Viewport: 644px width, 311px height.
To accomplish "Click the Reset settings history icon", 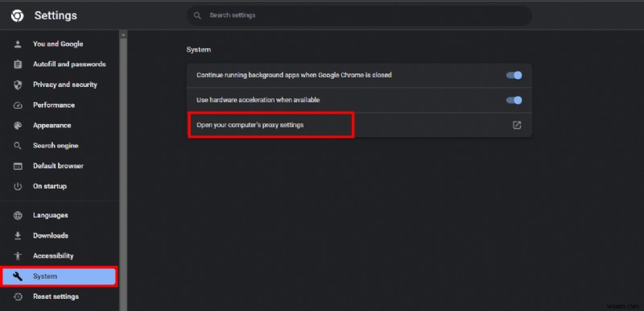I will (18, 296).
